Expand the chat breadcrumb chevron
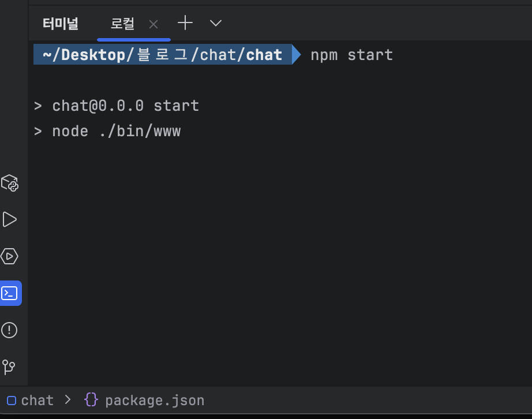This screenshot has width=532, height=419. 68,399
